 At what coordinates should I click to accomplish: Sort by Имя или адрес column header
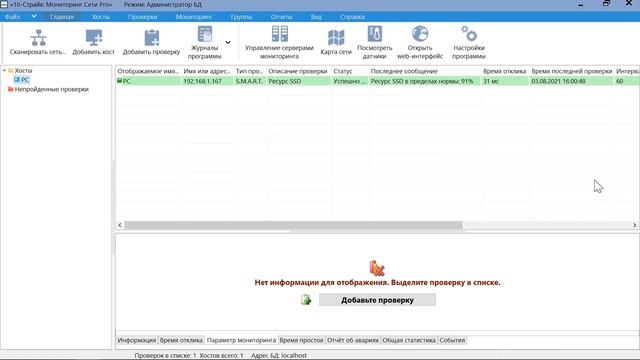coord(207,71)
